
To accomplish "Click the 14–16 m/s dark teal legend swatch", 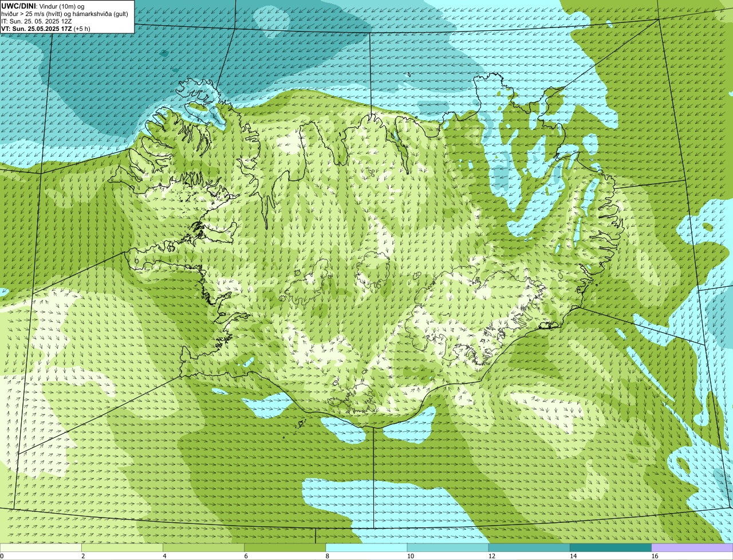I will (610, 548).
